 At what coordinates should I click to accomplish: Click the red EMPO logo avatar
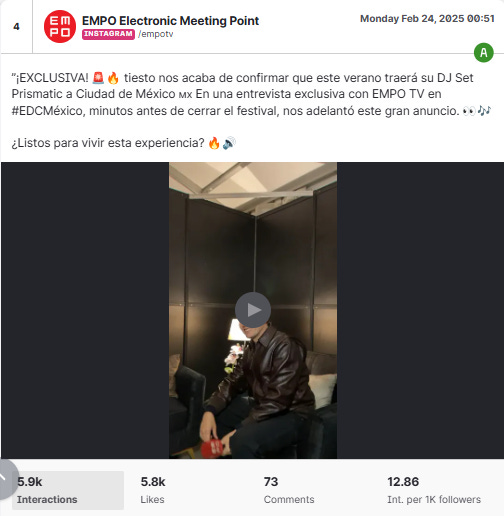click(x=60, y=27)
